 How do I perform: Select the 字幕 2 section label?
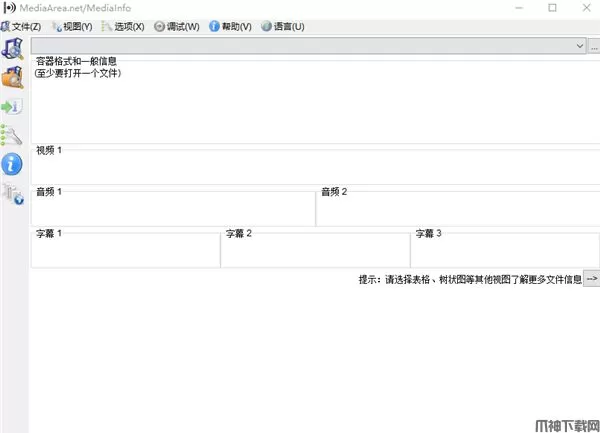tap(238, 233)
